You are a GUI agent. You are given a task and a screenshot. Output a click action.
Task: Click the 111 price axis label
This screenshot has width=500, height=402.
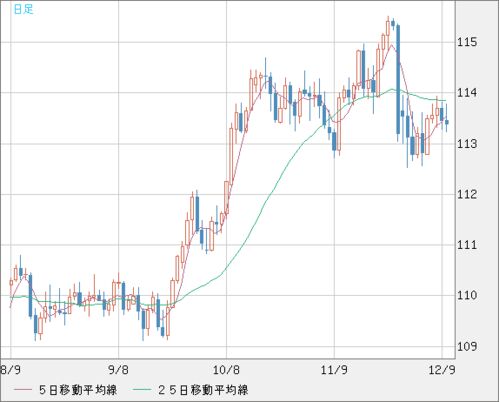pyautogui.click(x=467, y=245)
